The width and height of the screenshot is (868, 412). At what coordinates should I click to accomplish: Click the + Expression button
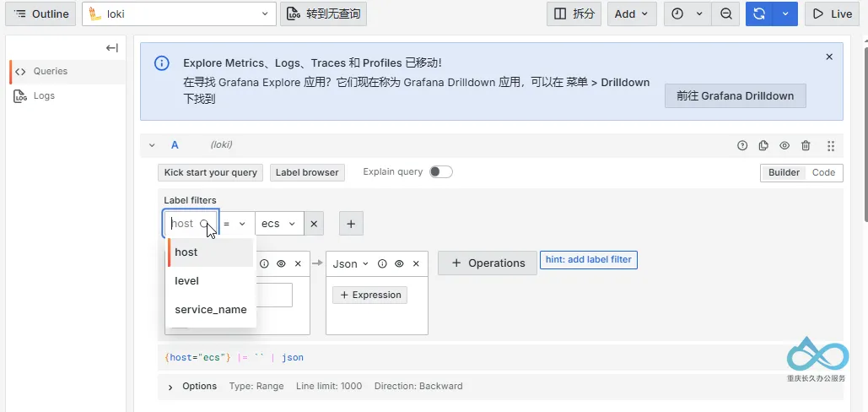point(369,295)
